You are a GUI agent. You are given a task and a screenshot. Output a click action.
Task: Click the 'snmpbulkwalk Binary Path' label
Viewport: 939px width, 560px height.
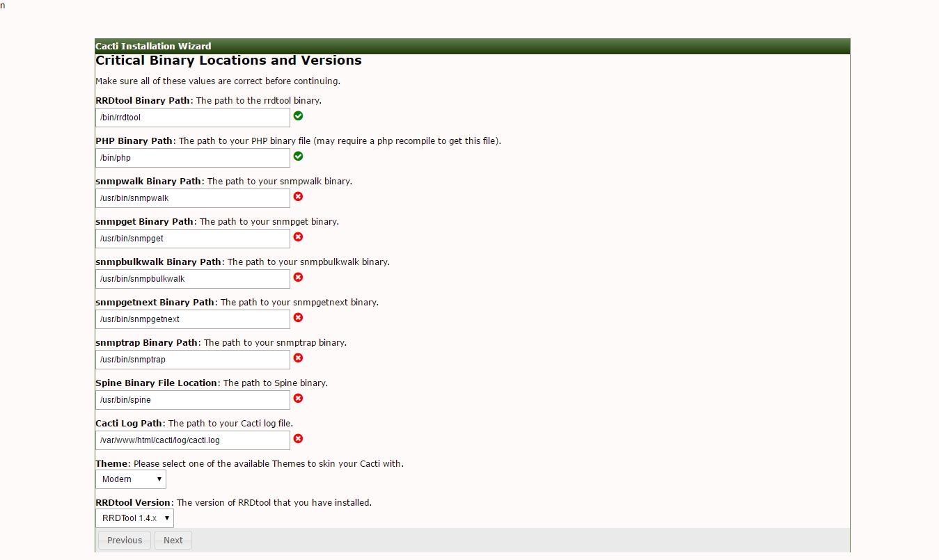click(x=158, y=262)
